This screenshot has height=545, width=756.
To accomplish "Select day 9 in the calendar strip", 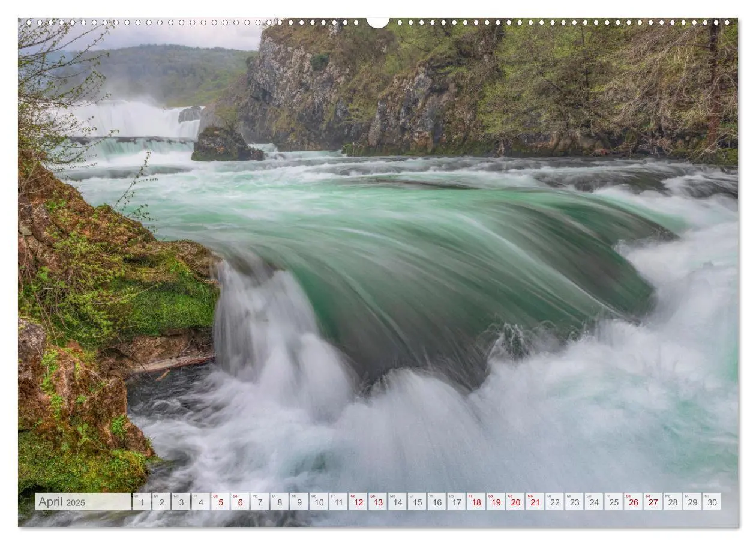I will tap(299, 502).
